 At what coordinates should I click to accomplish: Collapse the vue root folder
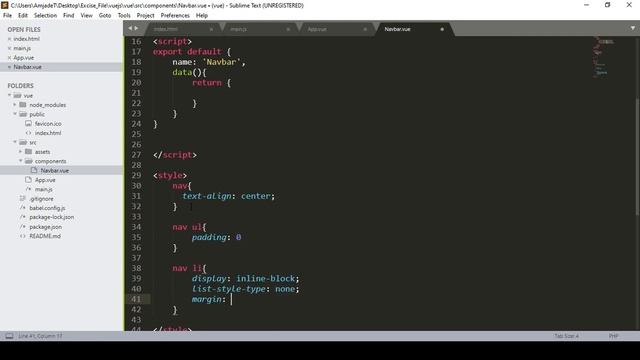click(x=9, y=95)
